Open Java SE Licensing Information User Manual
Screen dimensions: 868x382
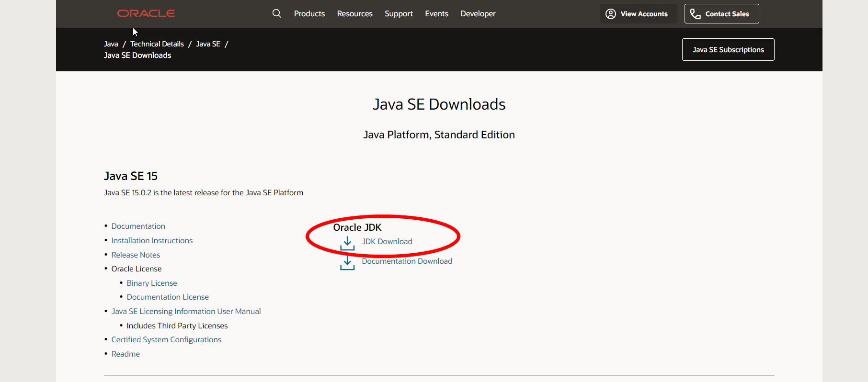[186, 311]
